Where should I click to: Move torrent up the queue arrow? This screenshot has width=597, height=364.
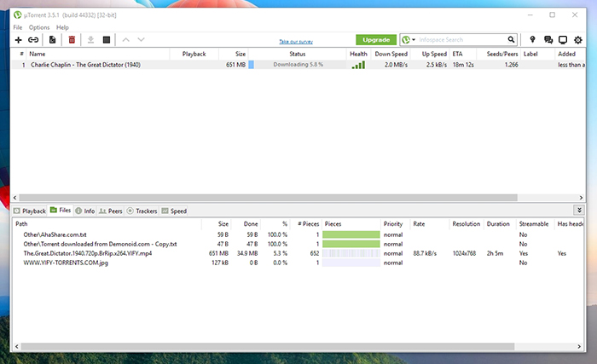click(x=125, y=39)
